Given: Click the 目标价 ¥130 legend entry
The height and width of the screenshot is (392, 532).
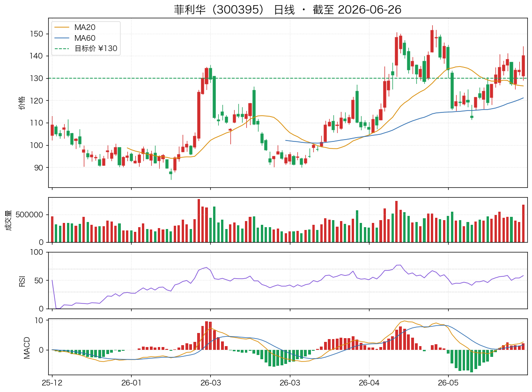Looking at the screenshot, I should [86, 49].
